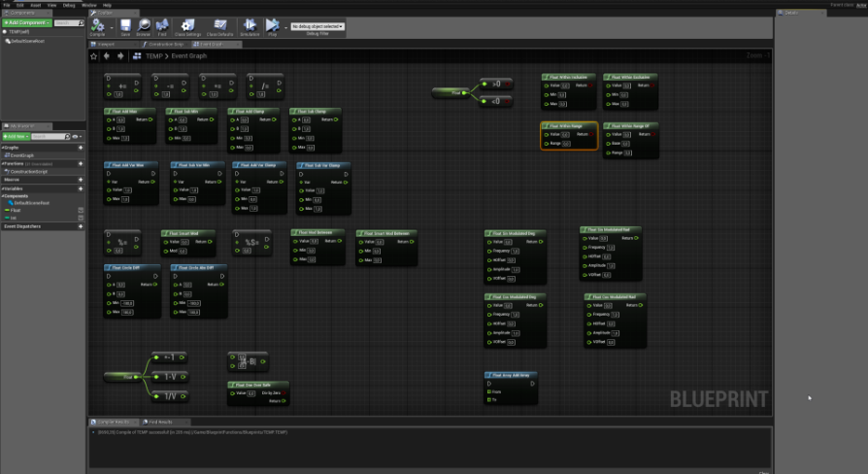
Task: Click Value input of Float Within Range node
Action: click(565, 135)
